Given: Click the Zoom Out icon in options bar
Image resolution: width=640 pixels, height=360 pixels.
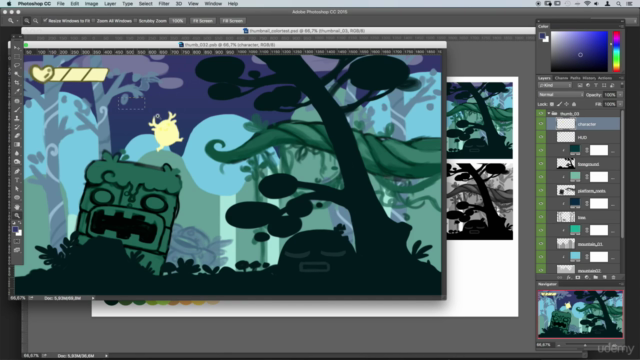Looking at the screenshot, I should point(36,21).
